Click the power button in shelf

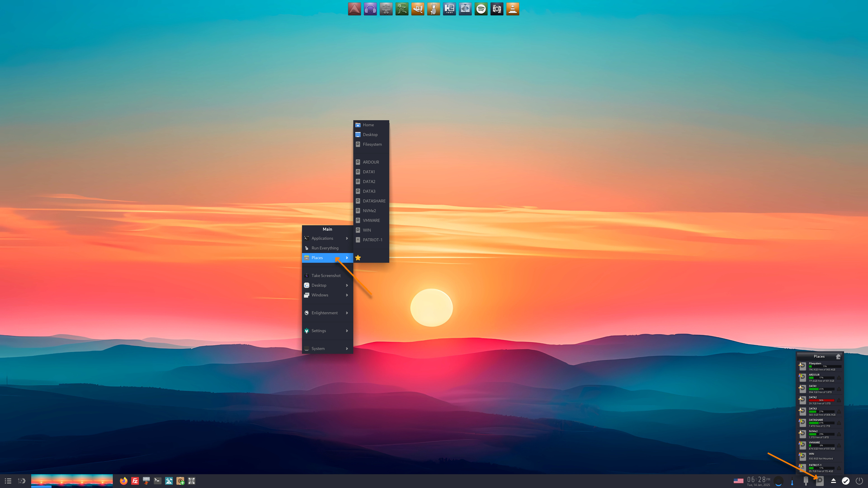(x=859, y=481)
